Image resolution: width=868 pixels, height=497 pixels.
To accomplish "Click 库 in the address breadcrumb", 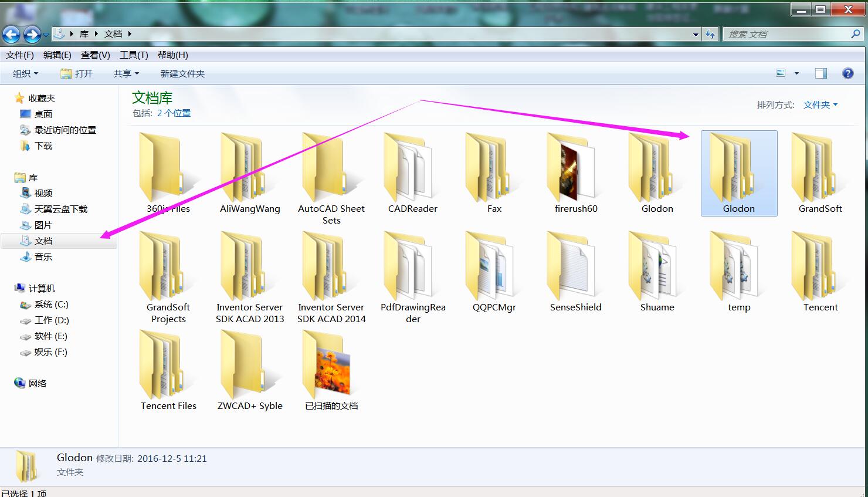I will click(84, 34).
